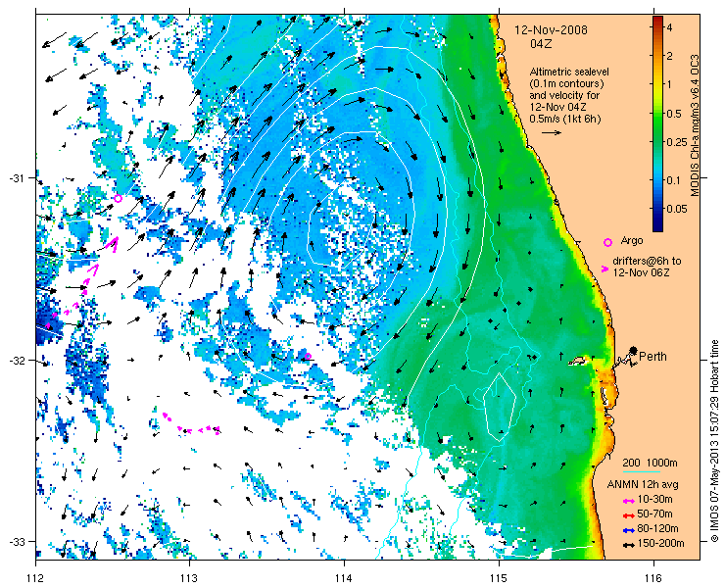Click the longitude axis label "114"
Image resolution: width=725 pixels, height=588 pixels.
tap(345, 578)
